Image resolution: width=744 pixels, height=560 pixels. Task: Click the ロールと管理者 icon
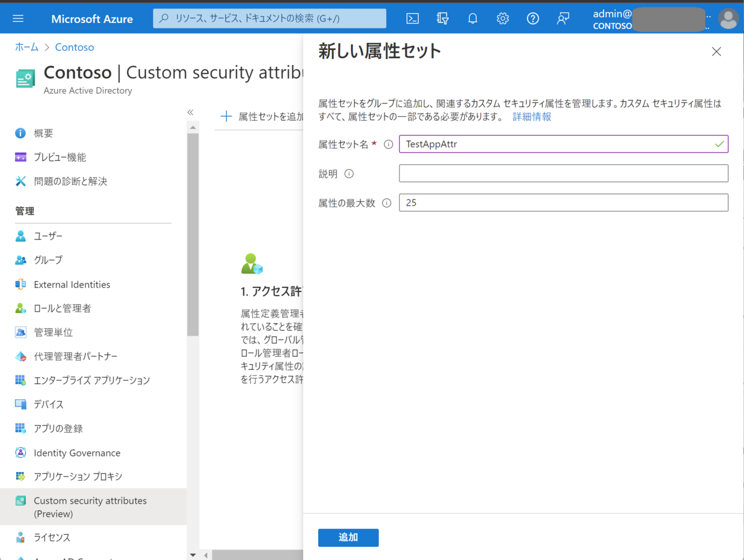[x=21, y=308]
